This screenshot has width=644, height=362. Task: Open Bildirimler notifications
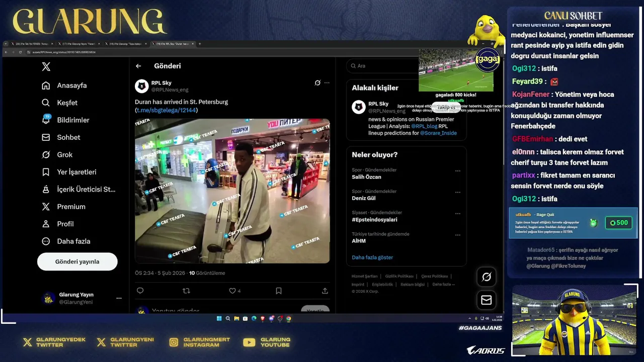65,120
